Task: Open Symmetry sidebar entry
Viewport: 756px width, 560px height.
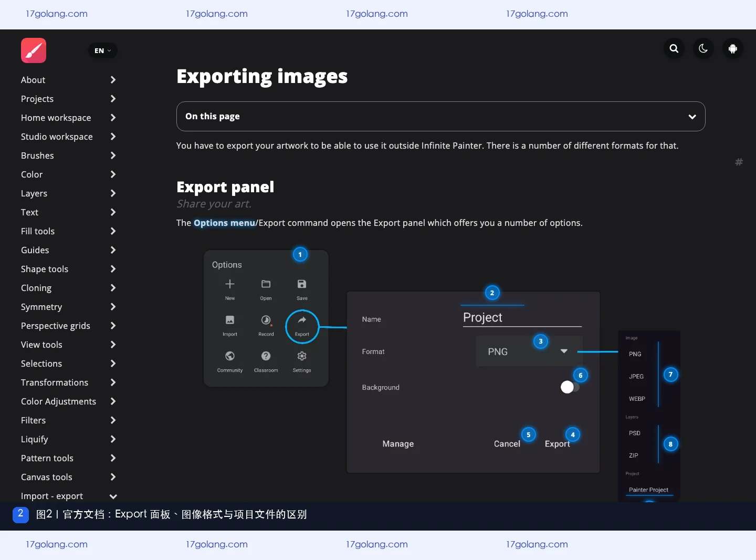Action: pos(41,307)
